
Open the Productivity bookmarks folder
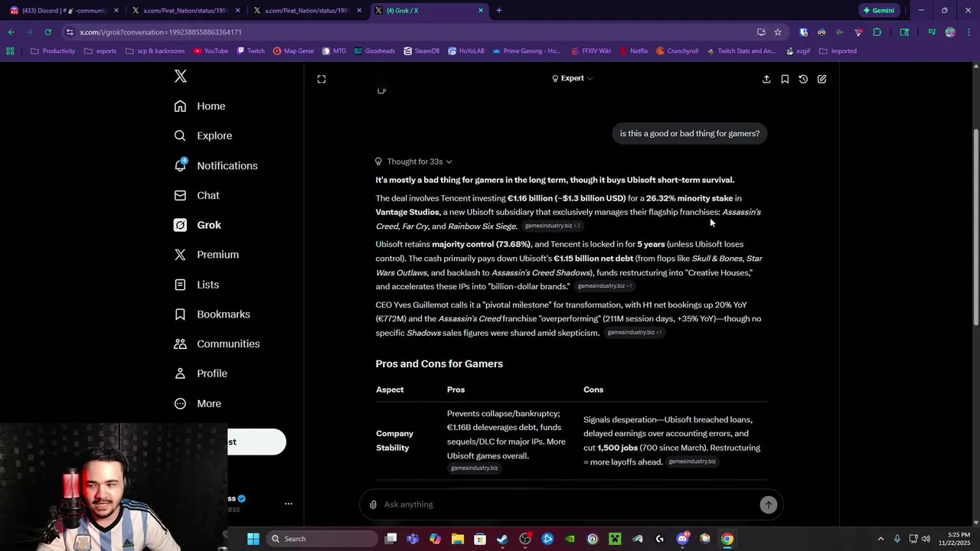click(x=53, y=51)
